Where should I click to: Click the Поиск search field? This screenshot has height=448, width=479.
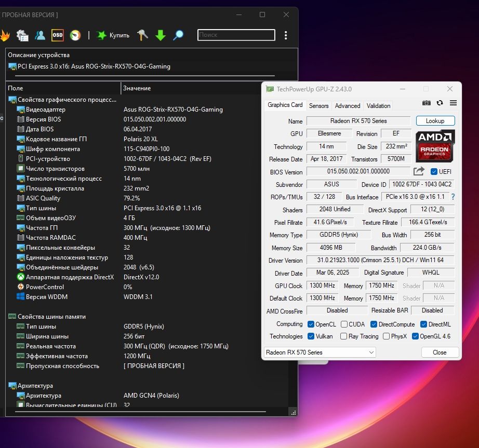(236, 35)
